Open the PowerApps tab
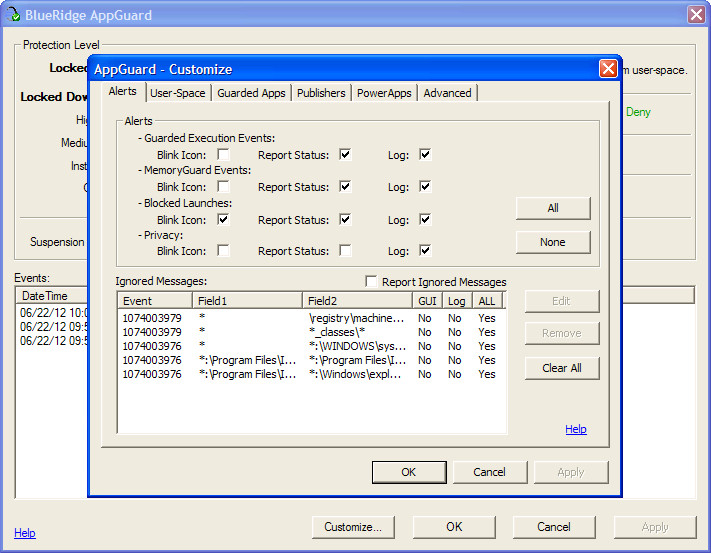The width and height of the screenshot is (711, 553). pos(384,93)
